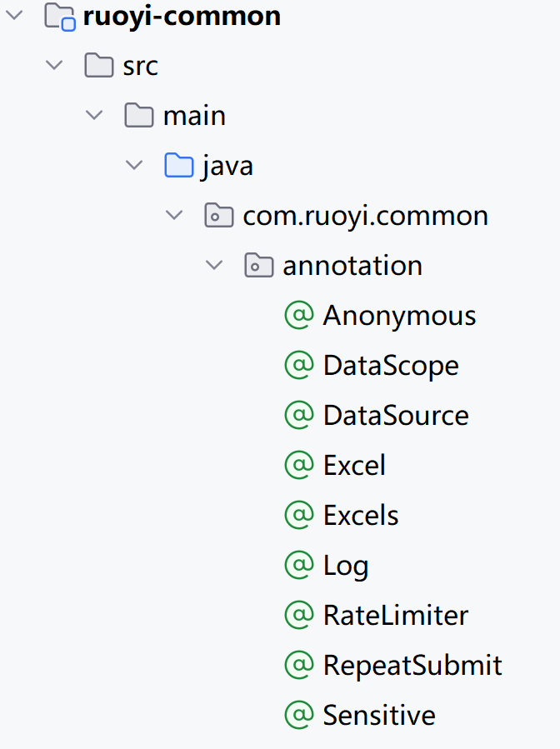This screenshot has height=749, width=560.
Task: Click the Sensitive annotation icon
Action: [x=299, y=715]
